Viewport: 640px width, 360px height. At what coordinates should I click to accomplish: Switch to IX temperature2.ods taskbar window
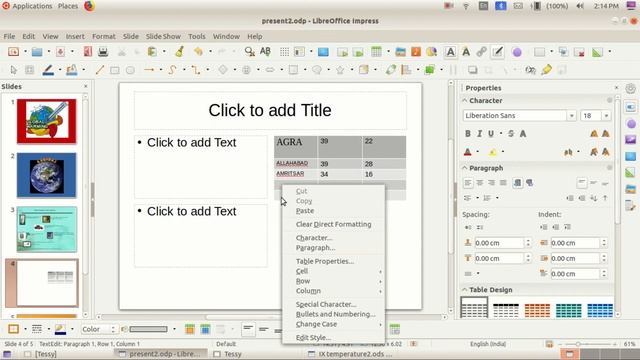coord(351,354)
